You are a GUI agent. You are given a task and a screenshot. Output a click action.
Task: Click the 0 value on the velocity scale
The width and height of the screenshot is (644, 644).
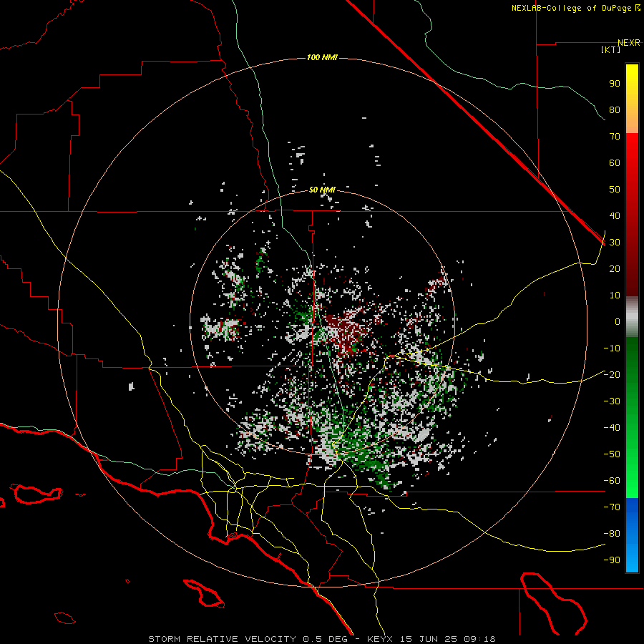pos(618,322)
